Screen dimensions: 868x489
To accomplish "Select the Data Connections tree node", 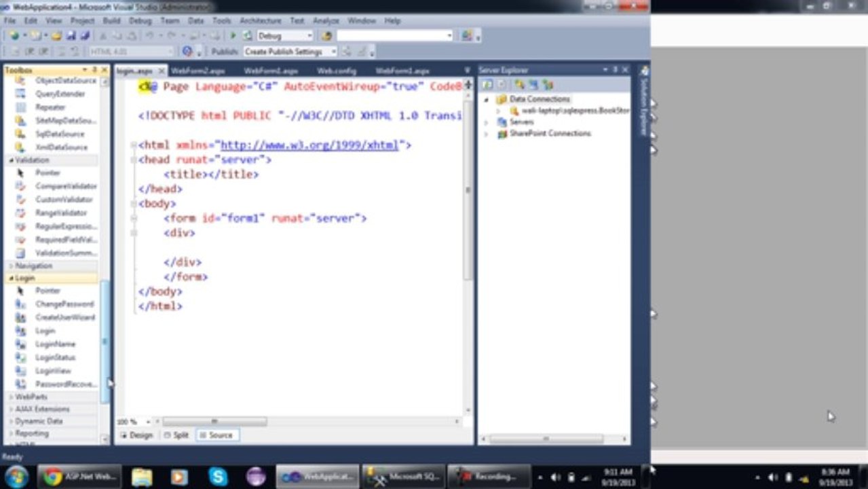I will (x=540, y=99).
